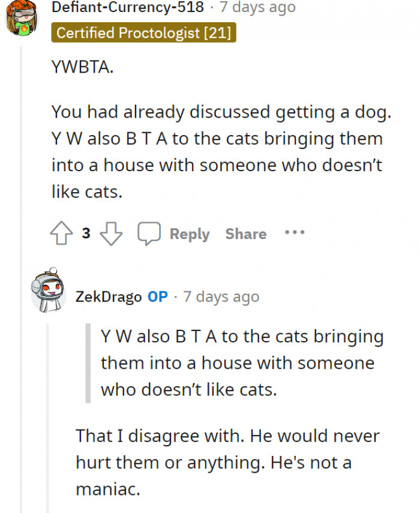
Task: Expand the overflow menu to report the comment
Action: [295, 233]
